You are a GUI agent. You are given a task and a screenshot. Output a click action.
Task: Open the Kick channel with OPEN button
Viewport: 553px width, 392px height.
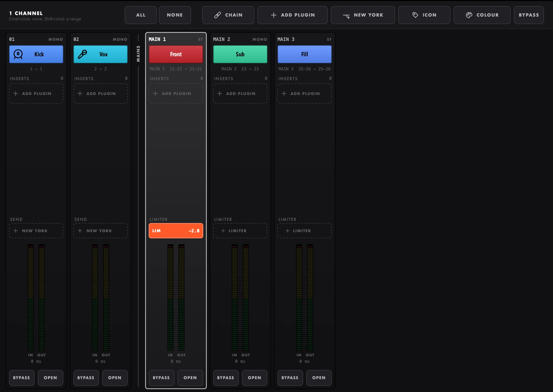50,378
